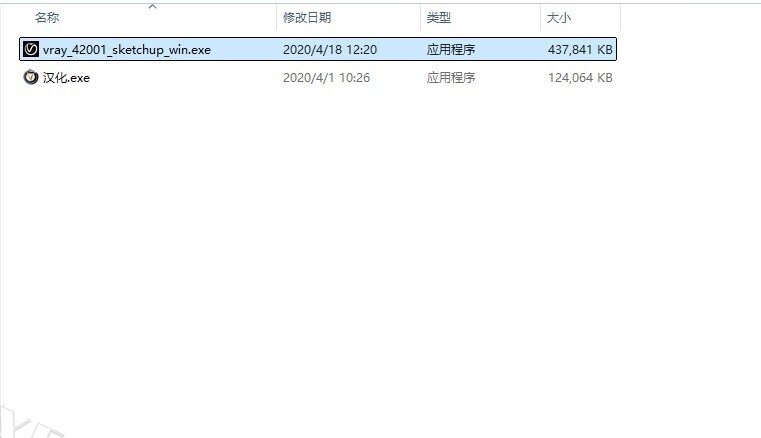Click the 124,064 KB size value
The width and height of the screenshot is (761, 438).
[x=580, y=78]
